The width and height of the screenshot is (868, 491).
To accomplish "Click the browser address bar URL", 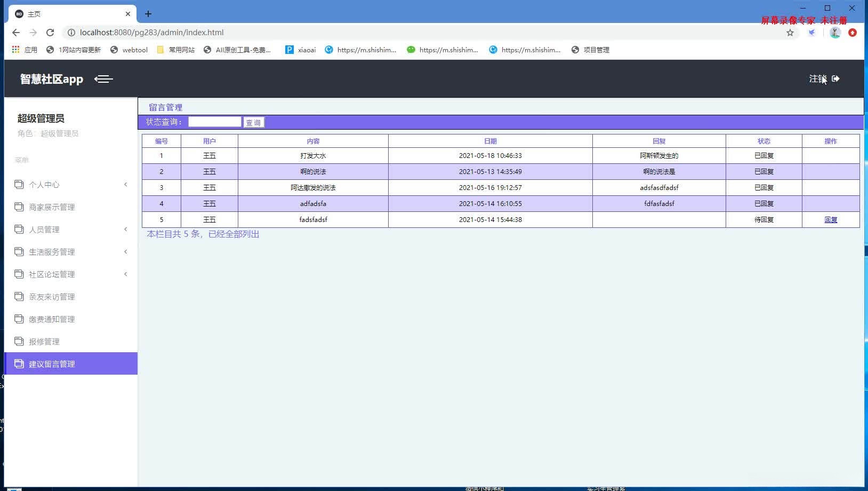I will point(152,33).
